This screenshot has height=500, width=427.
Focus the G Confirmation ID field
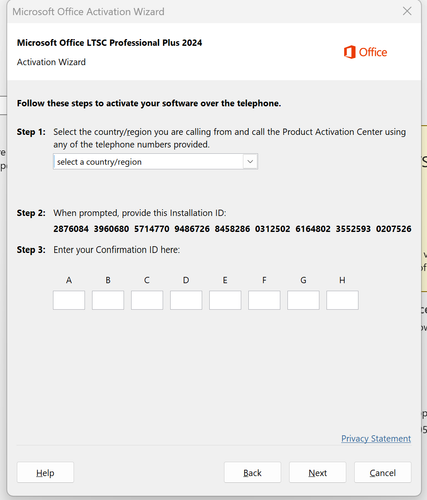303,300
